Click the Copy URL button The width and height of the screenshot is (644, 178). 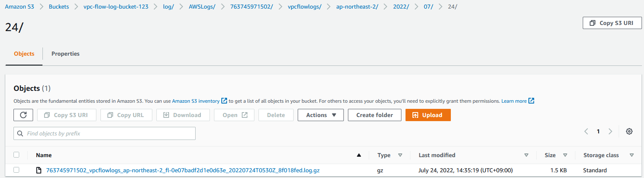(126, 115)
